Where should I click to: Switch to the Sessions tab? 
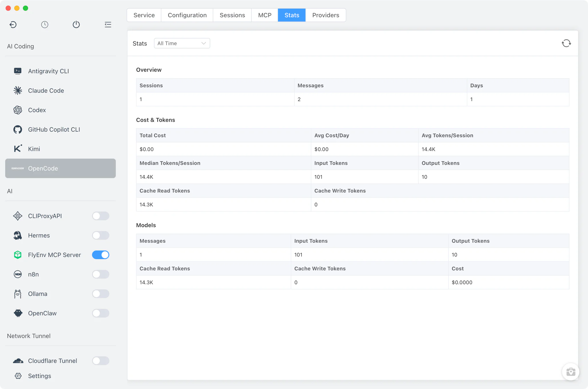(232, 15)
